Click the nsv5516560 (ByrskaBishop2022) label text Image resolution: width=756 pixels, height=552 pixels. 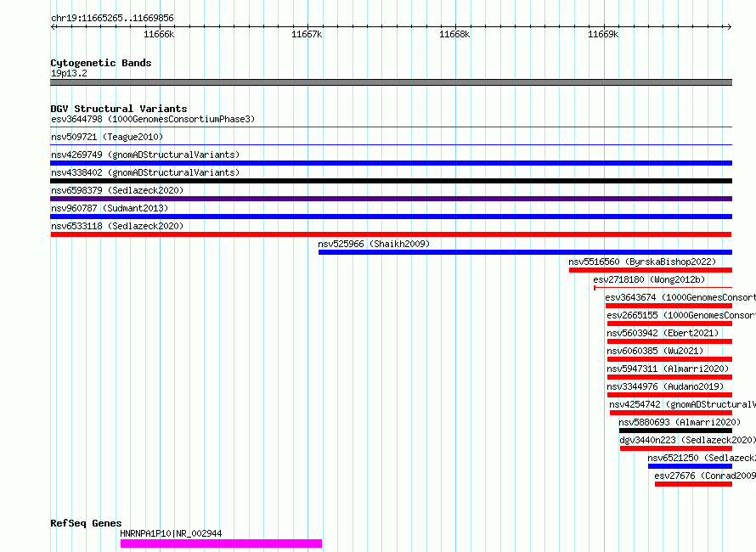(x=642, y=262)
